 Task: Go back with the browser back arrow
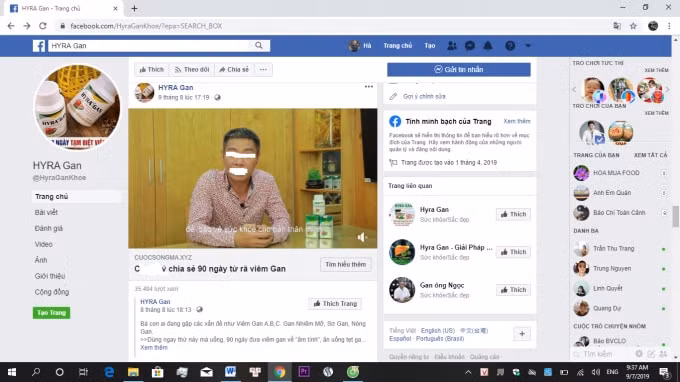[x=11, y=26]
